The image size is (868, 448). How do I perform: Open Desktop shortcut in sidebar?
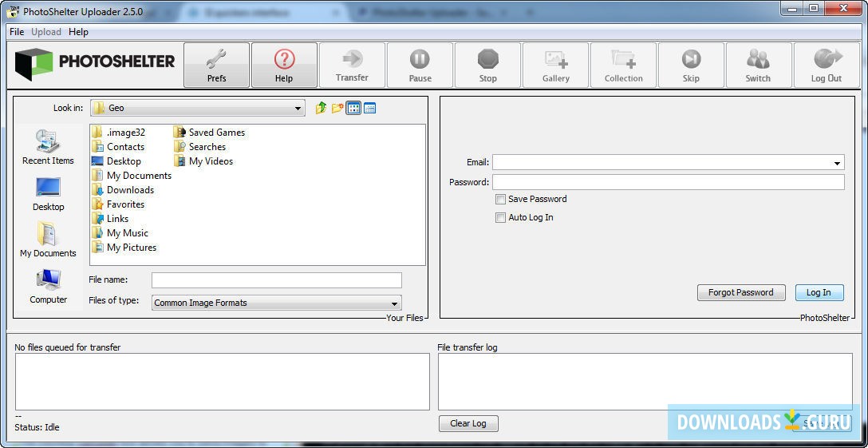48,194
